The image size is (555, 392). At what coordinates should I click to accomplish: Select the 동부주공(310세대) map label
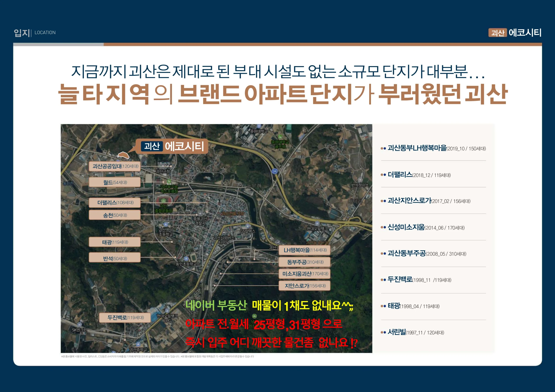pos(305,262)
